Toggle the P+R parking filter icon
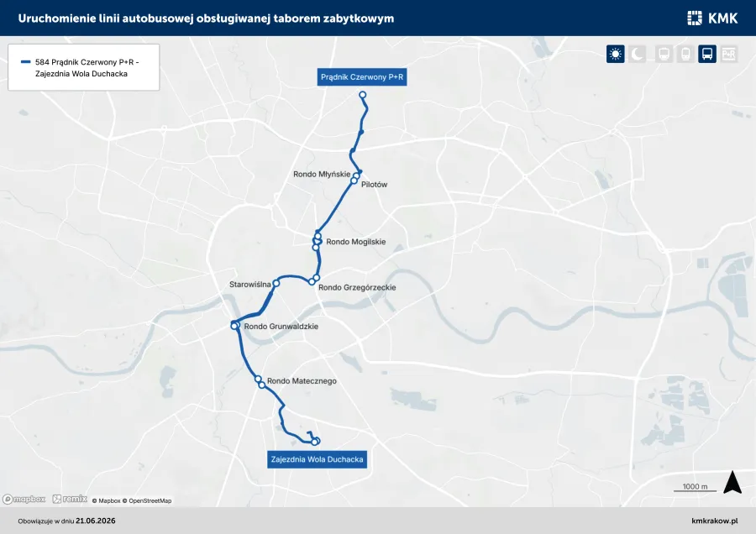Viewport: 756px width, 534px height. click(728, 54)
